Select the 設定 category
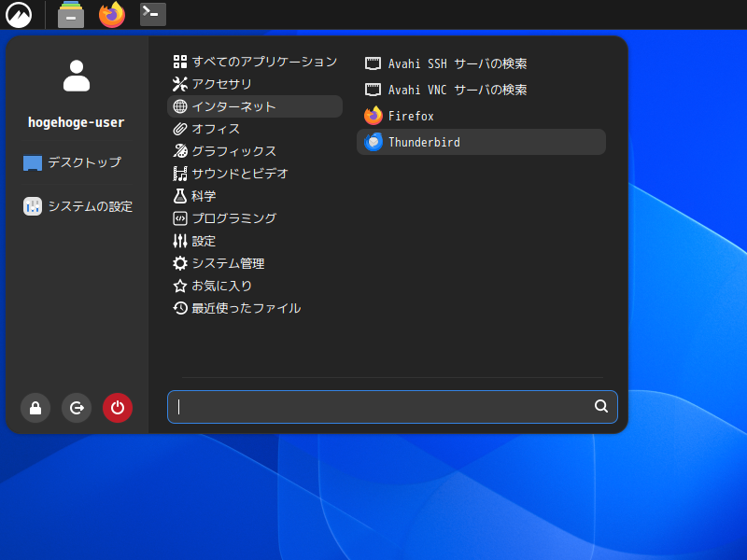This screenshot has height=560, width=747. (255, 241)
